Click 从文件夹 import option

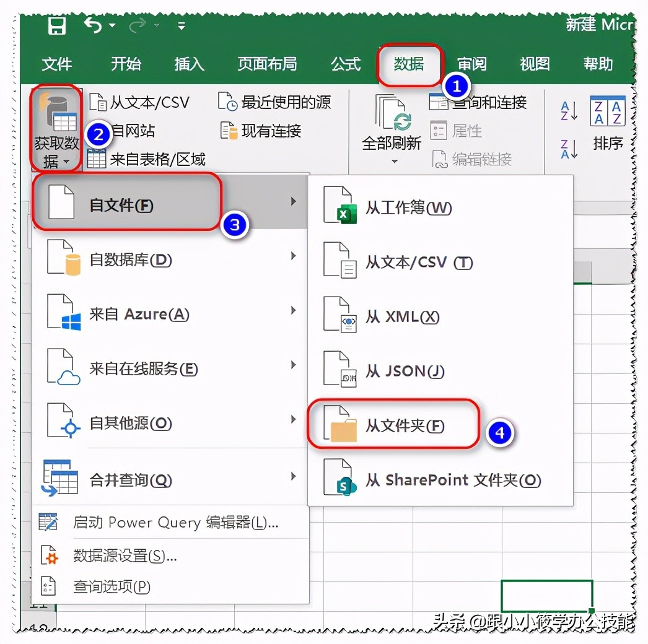[x=408, y=425]
